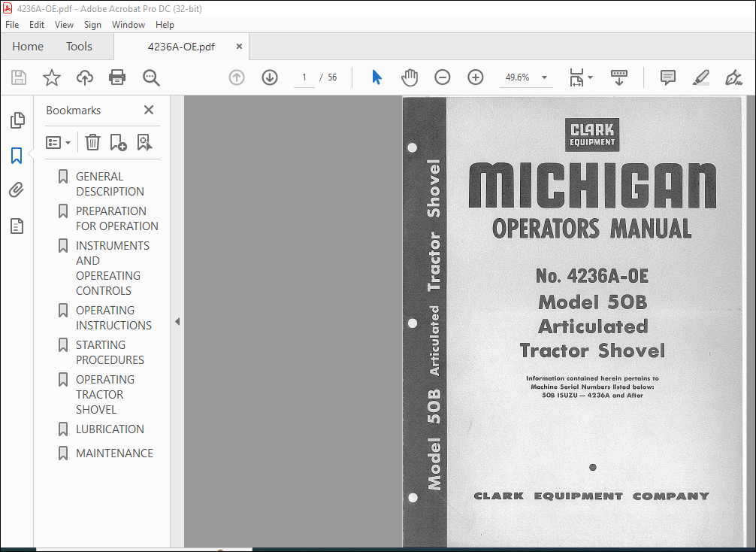
Task: Click the page number input field
Action: coord(304,77)
